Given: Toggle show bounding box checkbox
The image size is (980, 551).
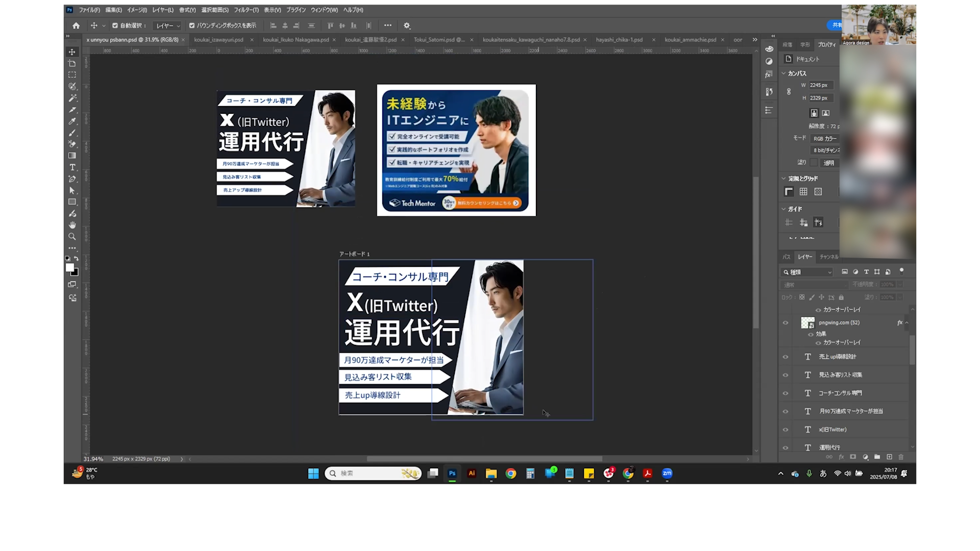Looking at the screenshot, I should click(x=192, y=26).
